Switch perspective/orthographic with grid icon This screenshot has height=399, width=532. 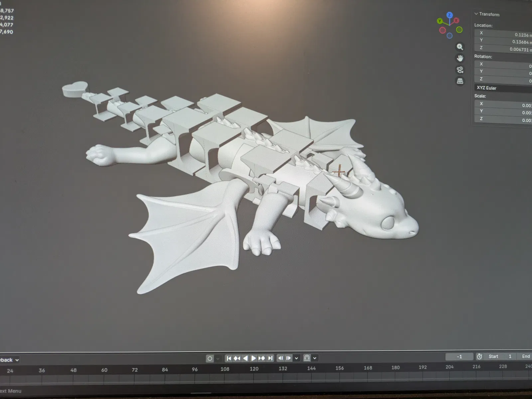(460, 81)
